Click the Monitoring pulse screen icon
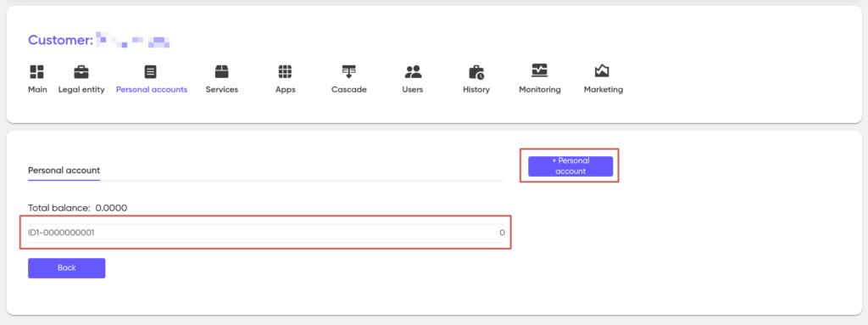This screenshot has width=868, height=325. 540,71
